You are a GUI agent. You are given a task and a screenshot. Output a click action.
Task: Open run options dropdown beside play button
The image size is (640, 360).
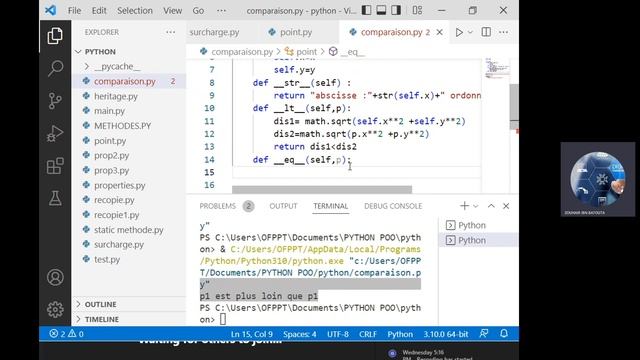tap(470, 32)
